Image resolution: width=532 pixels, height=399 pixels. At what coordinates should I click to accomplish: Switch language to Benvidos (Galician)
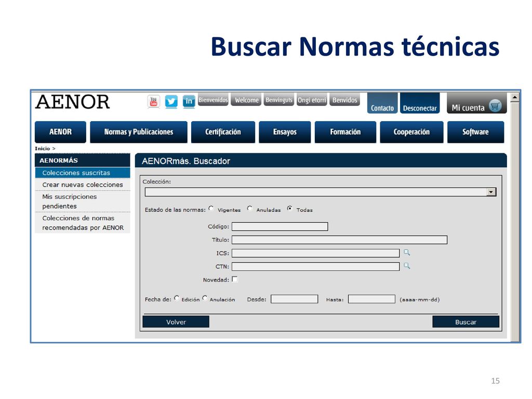[345, 100]
